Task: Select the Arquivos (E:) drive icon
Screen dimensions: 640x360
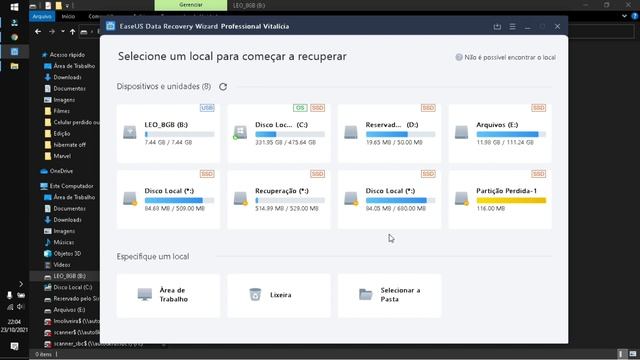Action: coord(461,132)
